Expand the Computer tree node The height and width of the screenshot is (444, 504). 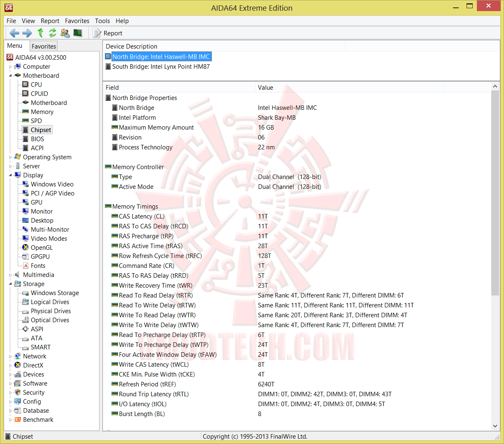[11, 67]
